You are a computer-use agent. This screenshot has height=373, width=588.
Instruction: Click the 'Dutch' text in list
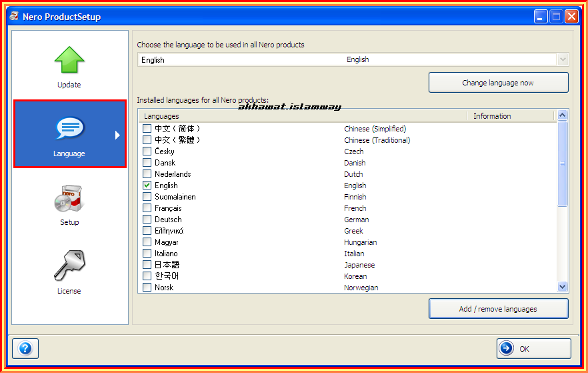coord(353,173)
